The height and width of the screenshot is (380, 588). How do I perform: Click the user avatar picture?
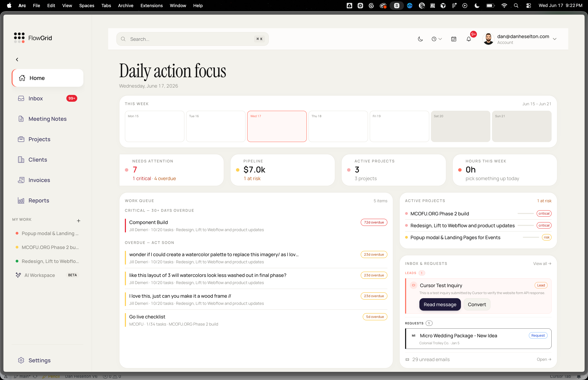point(488,39)
